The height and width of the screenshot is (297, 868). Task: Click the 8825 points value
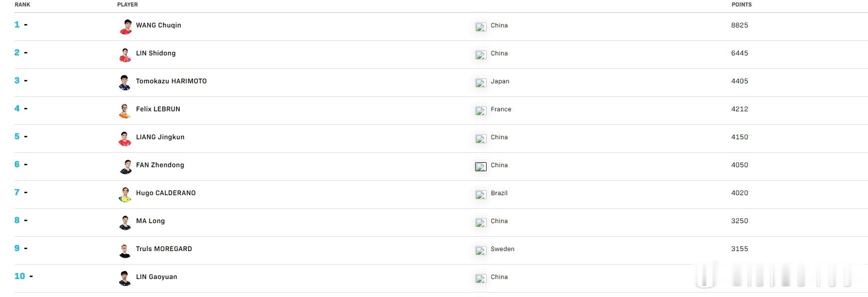739,25
